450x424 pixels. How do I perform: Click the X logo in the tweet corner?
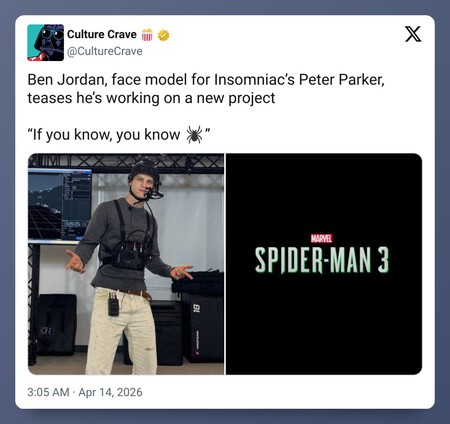pyautogui.click(x=413, y=34)
